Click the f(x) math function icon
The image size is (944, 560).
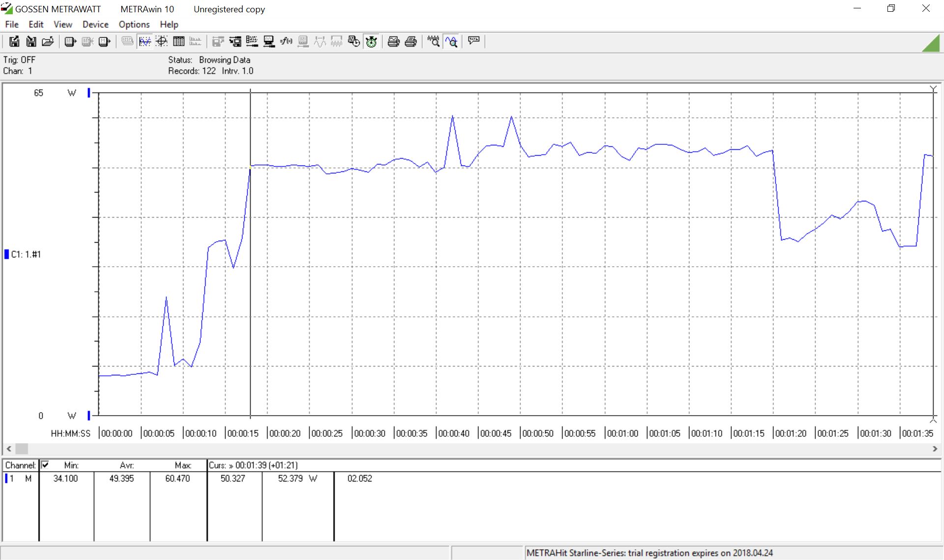pyautogui.click(x=286, y=42)
